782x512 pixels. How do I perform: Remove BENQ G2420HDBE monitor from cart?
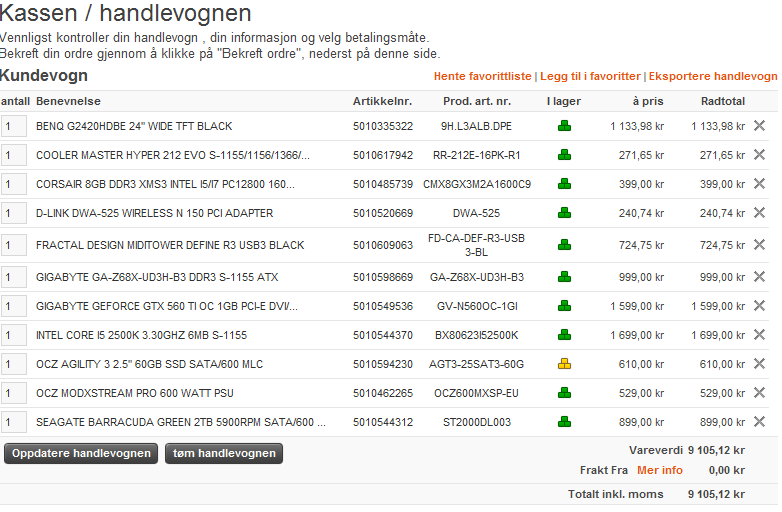tap(759, 126)
